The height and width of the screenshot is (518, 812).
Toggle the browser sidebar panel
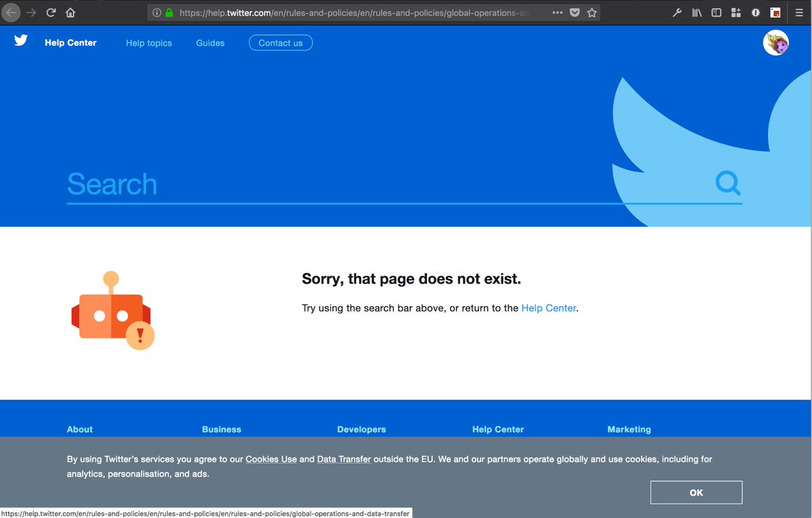click(x=716, y=12)
